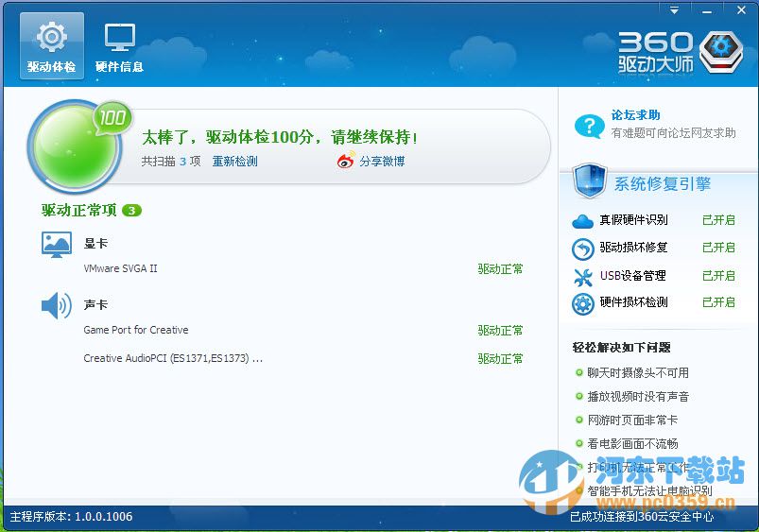Viewport: 759px width, 532px height.
Task: Click the 驱动正常项 count badge 3
Action: pyautogui.click(x=131, y=211)
